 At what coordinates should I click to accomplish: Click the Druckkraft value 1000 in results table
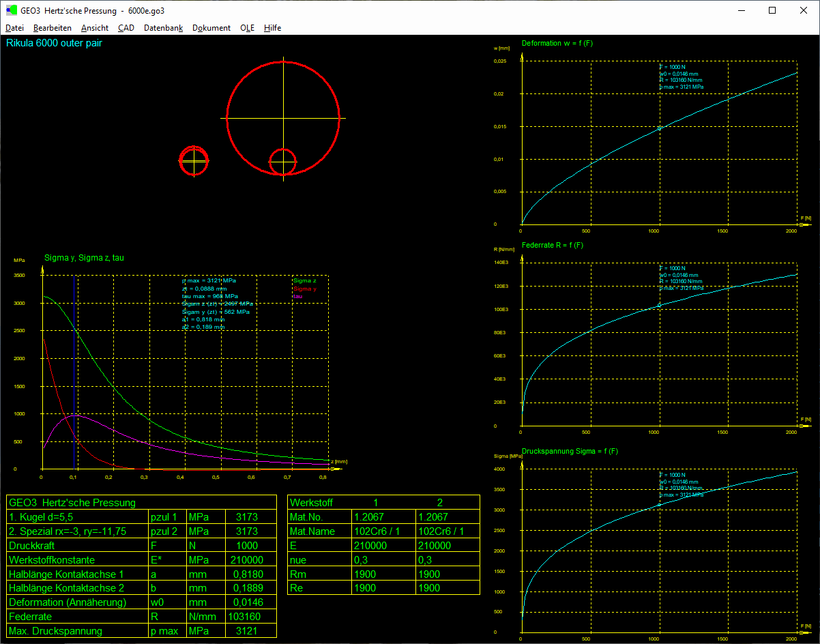pyautogui.click(x=246, y=545)
